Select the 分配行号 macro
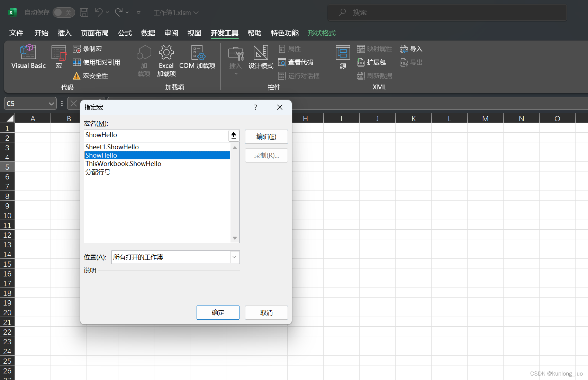Screen dimensions: 588x380 [x=157, y=172]
